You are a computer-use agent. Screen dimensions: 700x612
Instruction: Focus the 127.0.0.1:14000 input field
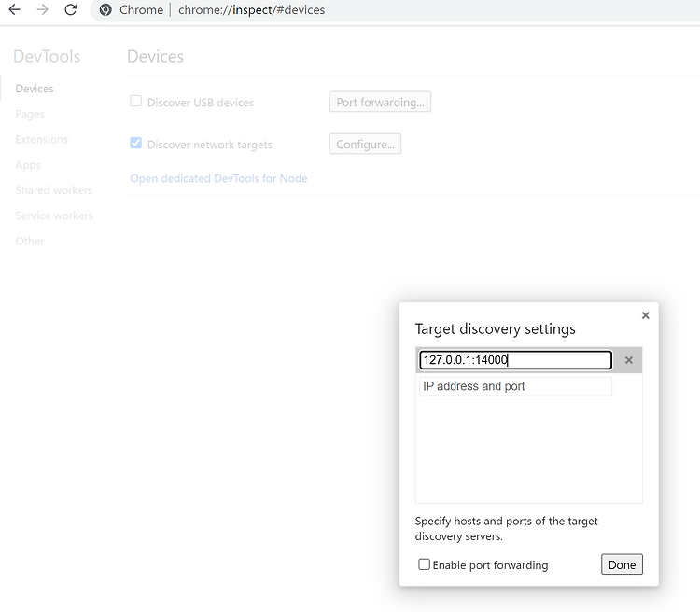coord(515,360)
